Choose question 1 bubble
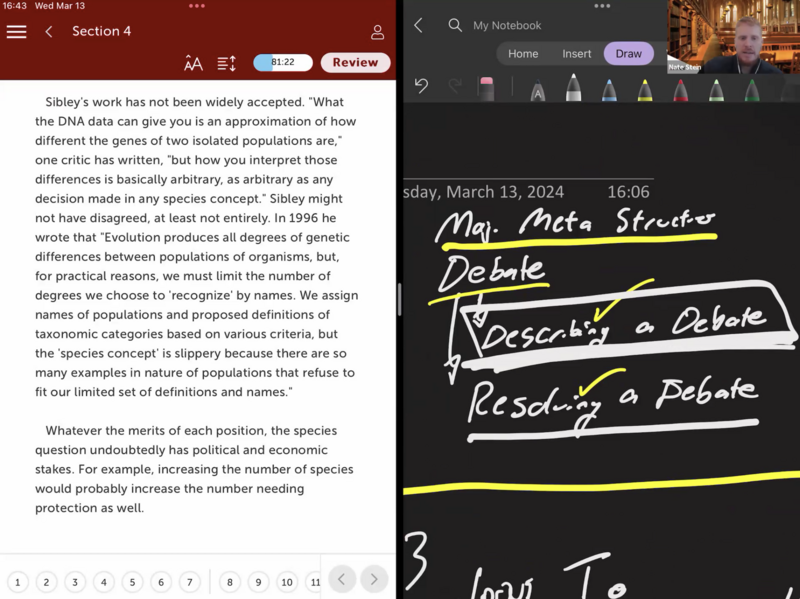Image resolution: width=800 pixels, height=599 pixels. tap(17, 582)
